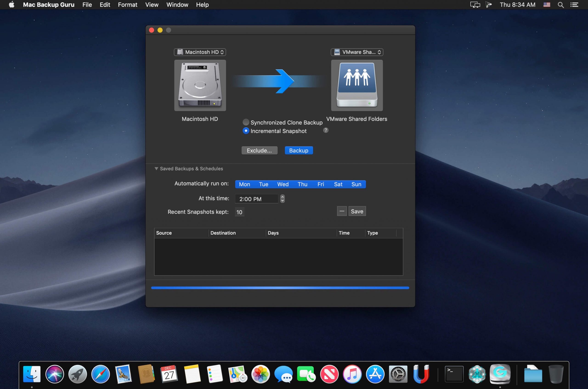The image size is (588, 389).
Task: Open the VMware Shared destination selector
Action: pos(357,52)
